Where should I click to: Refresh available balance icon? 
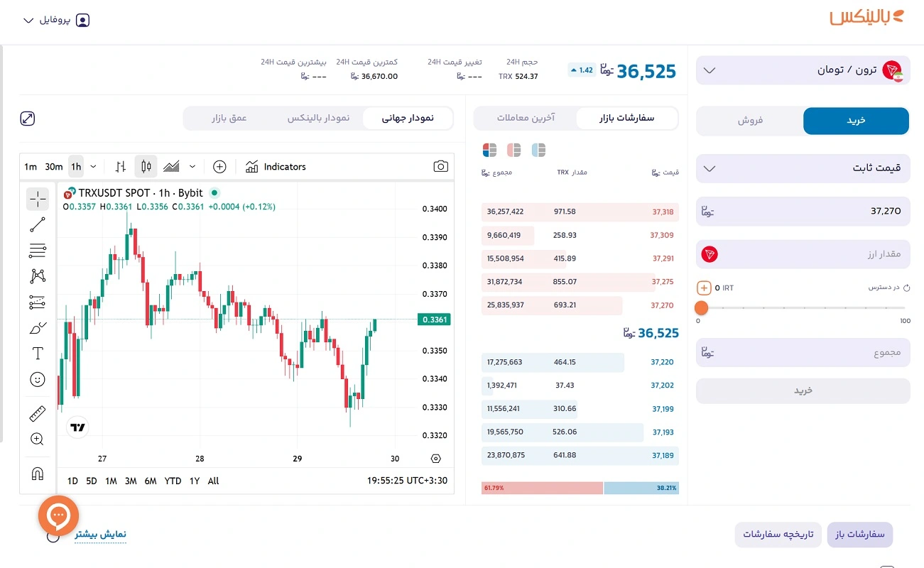(906, 288)
